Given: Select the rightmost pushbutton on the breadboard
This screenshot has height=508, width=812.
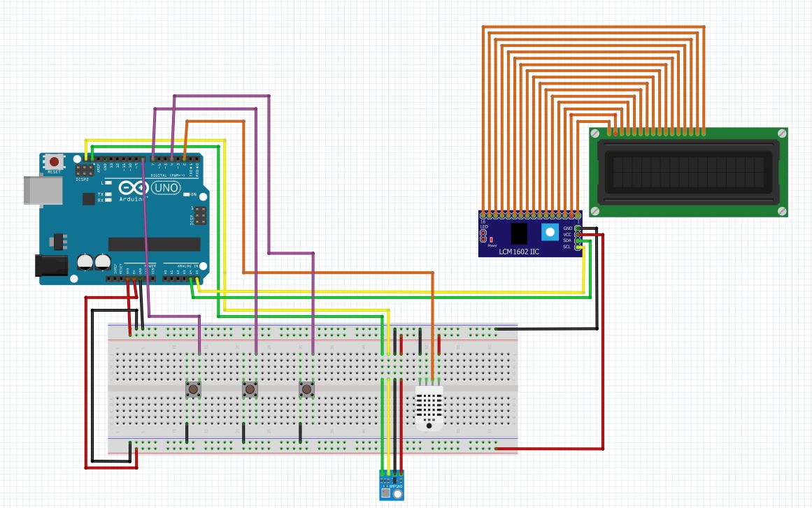Looking at the screenshot, I should 306,389.
